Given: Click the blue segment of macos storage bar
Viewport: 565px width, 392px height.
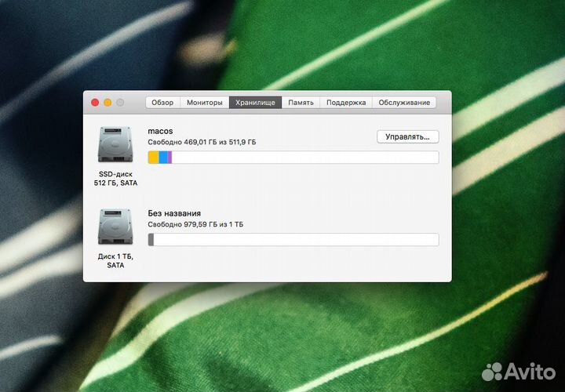Looking at the screenshot, I should [163, 158].
